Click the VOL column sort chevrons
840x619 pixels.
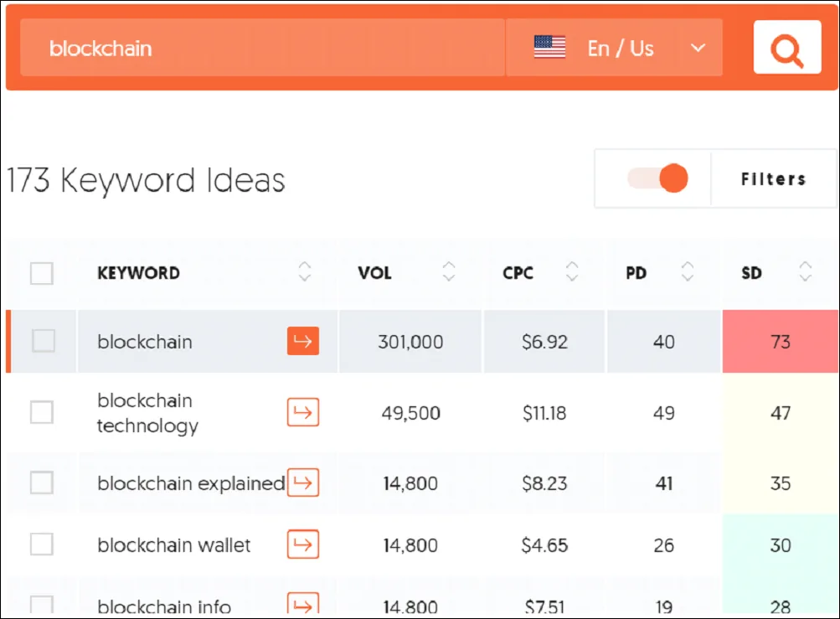click(449, 272)
